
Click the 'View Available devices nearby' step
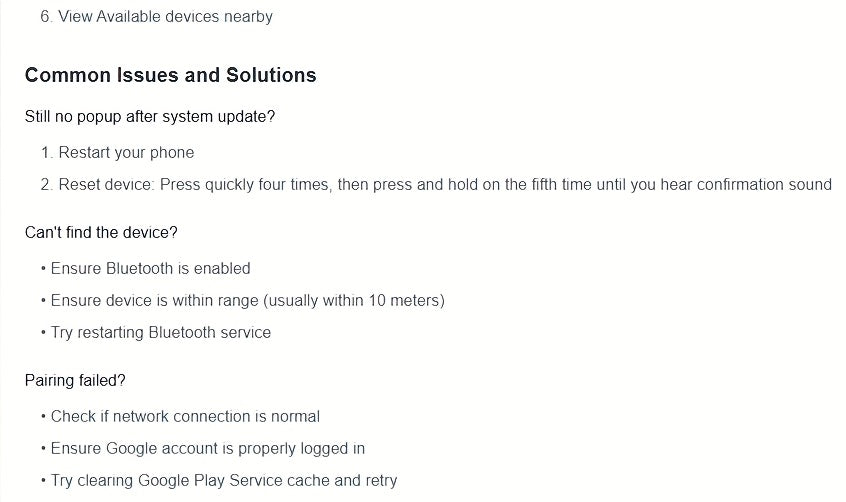tap(165, 17)
